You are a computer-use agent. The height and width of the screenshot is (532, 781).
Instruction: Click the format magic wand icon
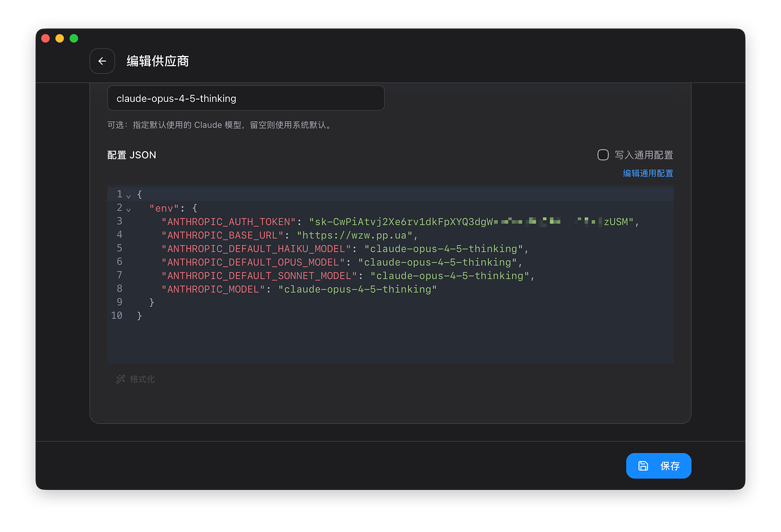[x=121, y=379]
